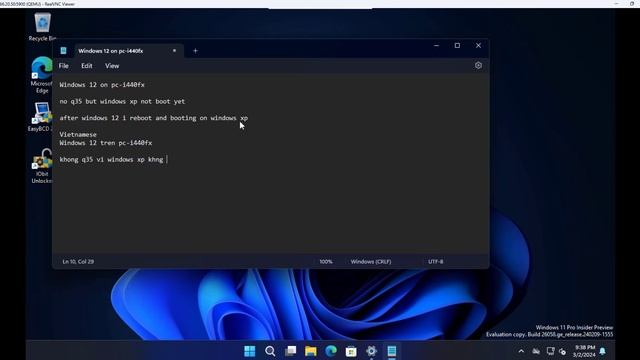
Task: Click the Notepad app icon in title bar
Action: click(63, 51)
